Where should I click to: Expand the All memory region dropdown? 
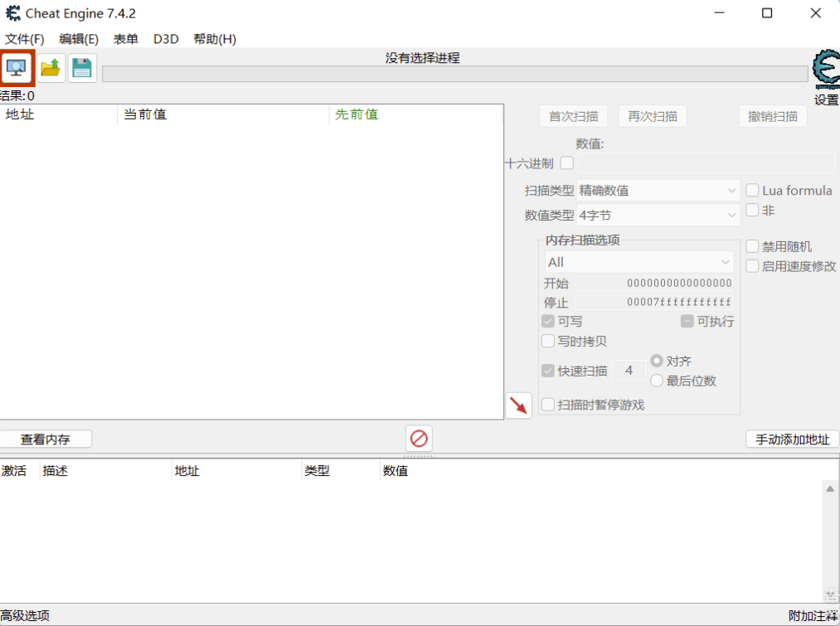tap(639, 262)
